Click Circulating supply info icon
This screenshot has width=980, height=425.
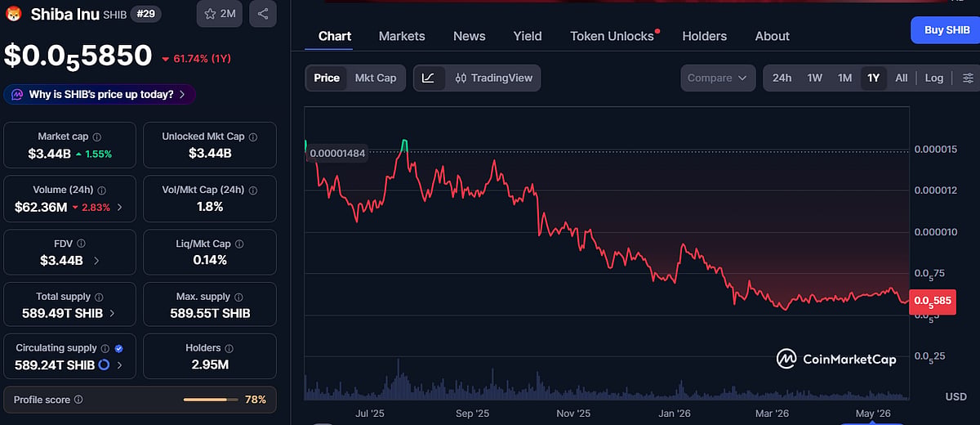(x=105, y=348)
